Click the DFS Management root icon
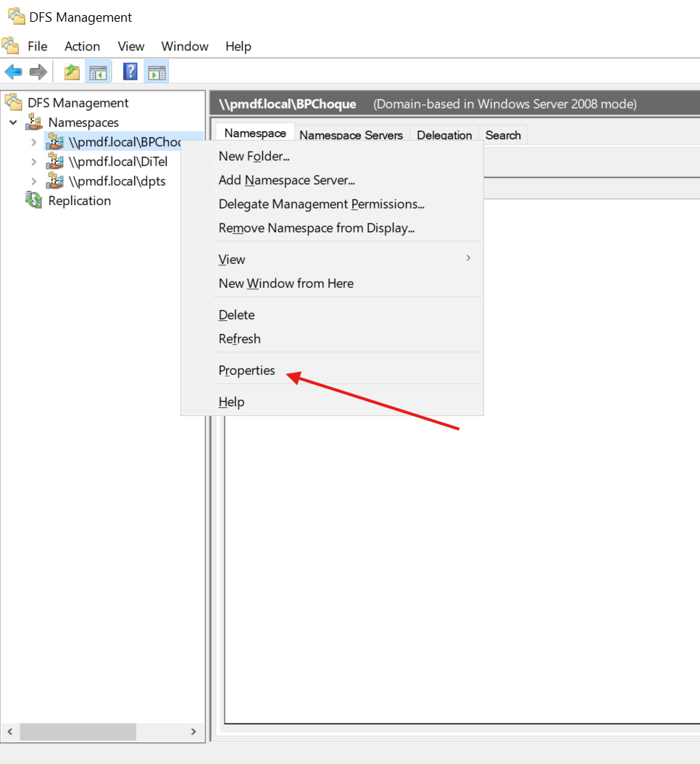 click(x=14, y=103)
